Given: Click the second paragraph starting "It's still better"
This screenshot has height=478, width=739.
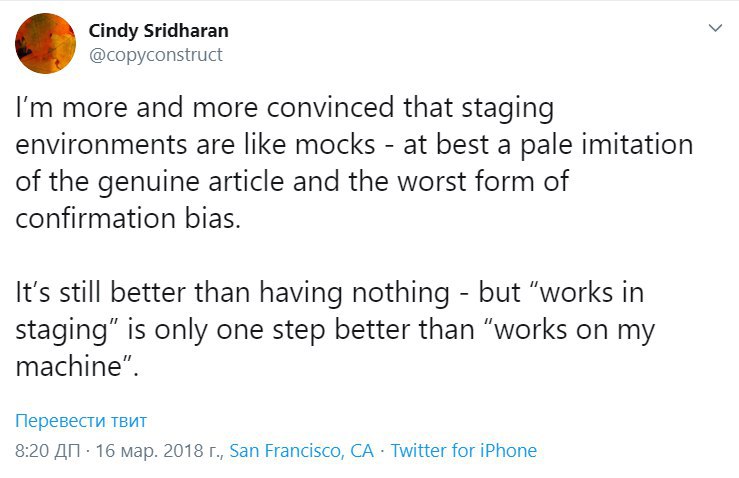Looking at the screenshot, I should tap(335, 329).
